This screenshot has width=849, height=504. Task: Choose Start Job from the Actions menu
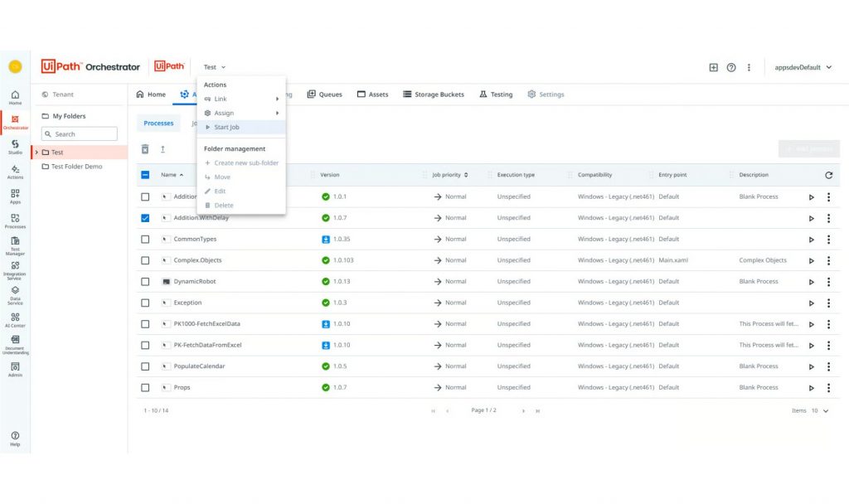click(x=227, y=127)
